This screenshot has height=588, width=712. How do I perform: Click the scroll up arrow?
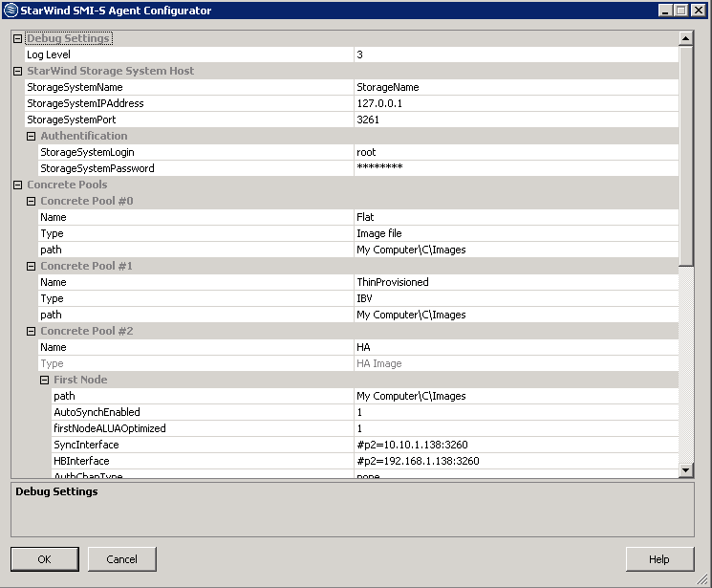pos(685,38)
